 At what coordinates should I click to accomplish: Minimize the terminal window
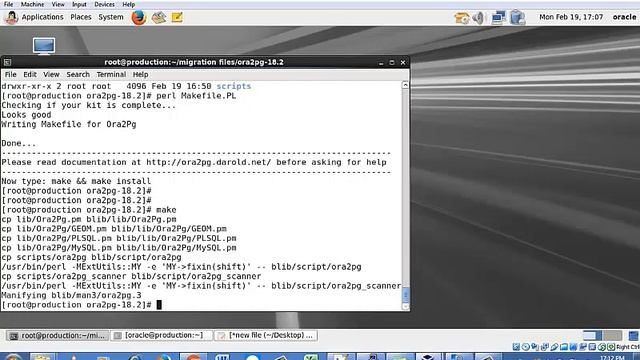tap(381, 63)
